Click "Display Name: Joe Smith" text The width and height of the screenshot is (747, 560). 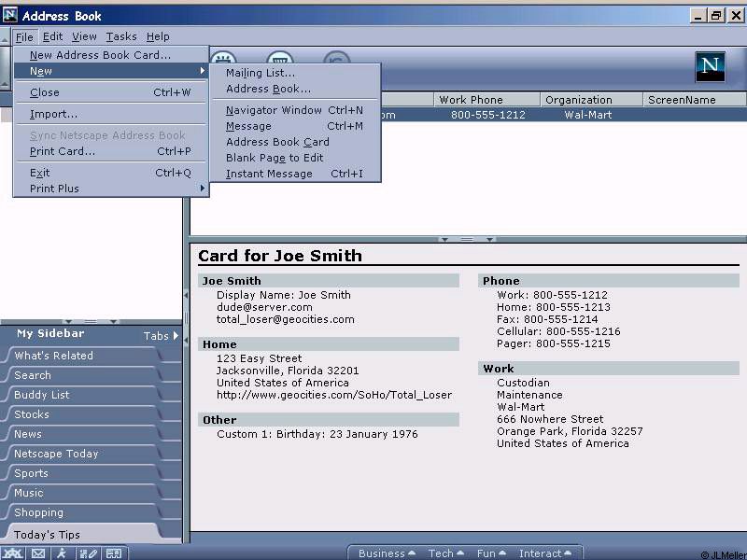pos(284,295)
